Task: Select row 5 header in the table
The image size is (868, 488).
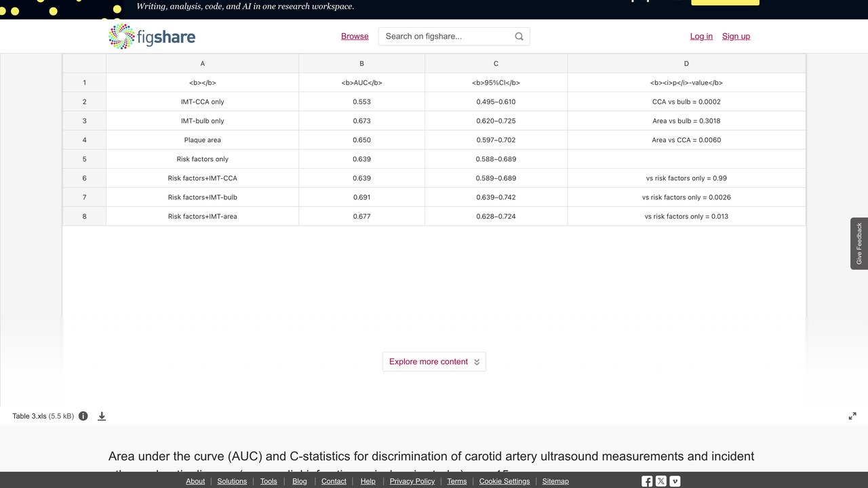Action: [x=85, y=159]
